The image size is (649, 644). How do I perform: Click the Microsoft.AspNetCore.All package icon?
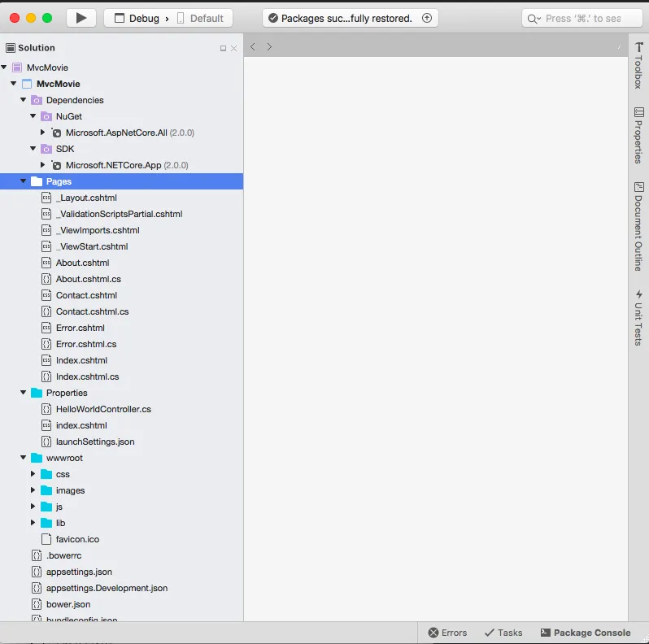point(56,133)
